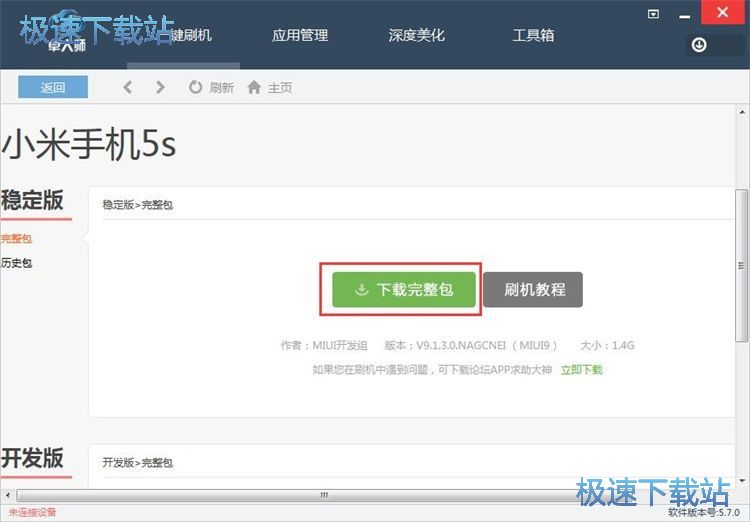This screenshot has width=750, height=522.
Task: Click the 作者：MIUI开发组 text
Action: (x=324, y=345)
